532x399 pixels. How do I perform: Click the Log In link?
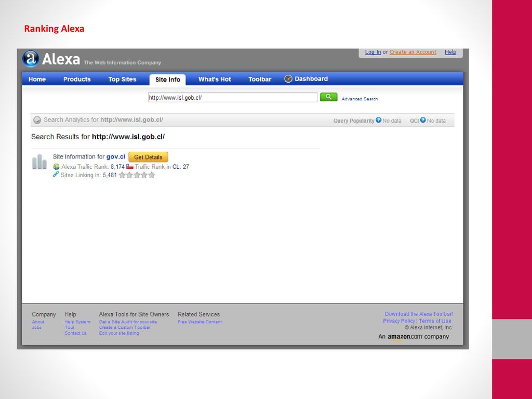click(373, 52)
